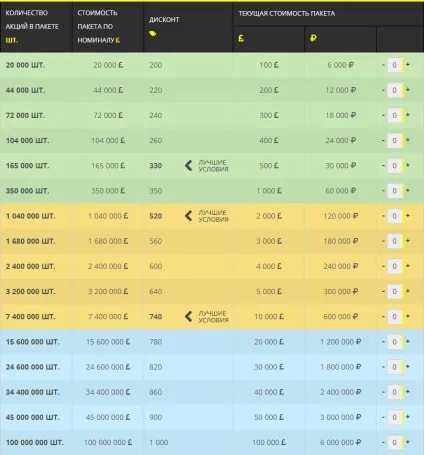
Task: Decrease quantity for 104 000 шт. package
Action: 383,140
